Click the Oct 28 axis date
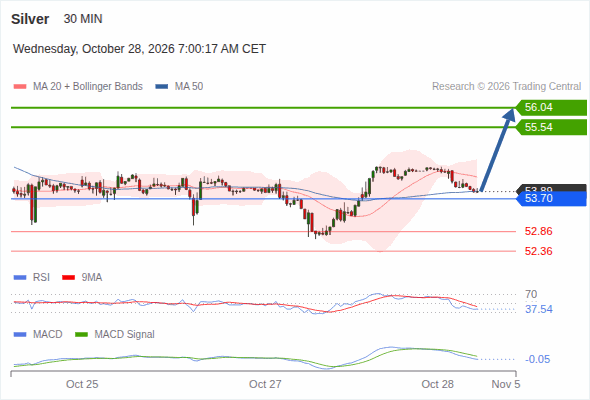Viewport: 590px width, 400px height. point(438,384)
